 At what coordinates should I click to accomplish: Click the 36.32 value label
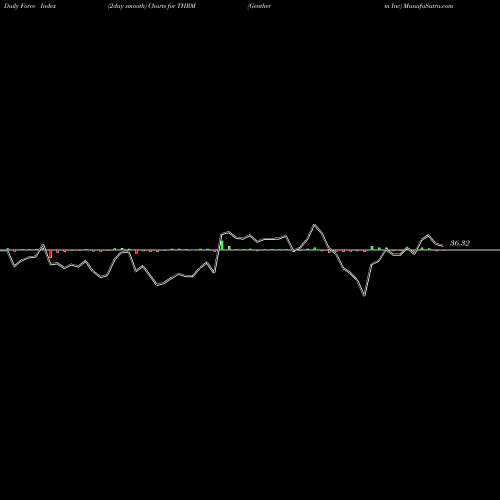(460, 243)
